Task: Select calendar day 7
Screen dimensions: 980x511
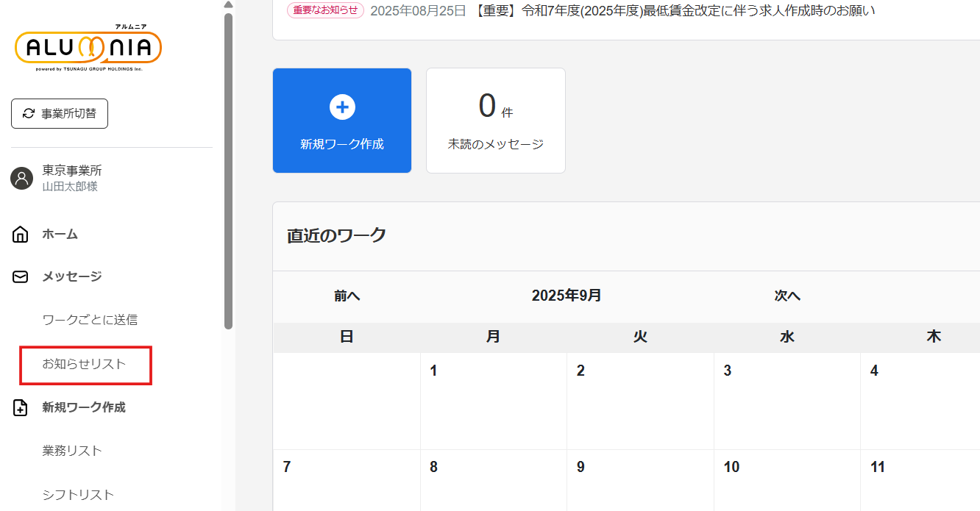Action: point(347,480)
